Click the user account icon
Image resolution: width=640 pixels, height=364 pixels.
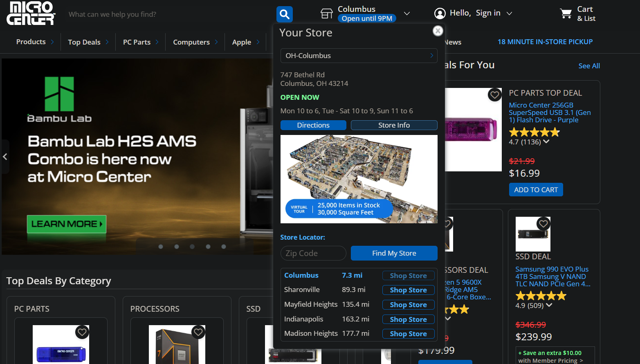tap(440, 13)
